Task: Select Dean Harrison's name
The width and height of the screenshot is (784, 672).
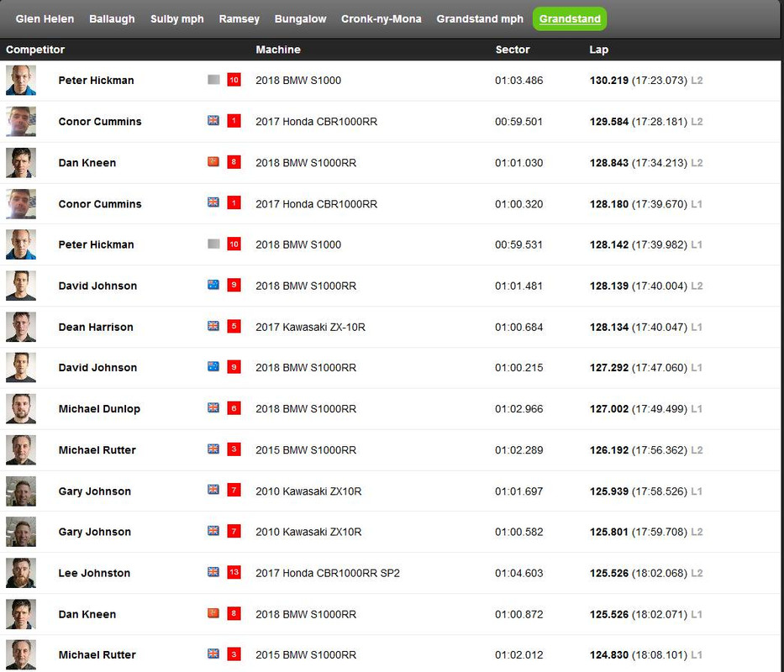Action: pos(96,327)
